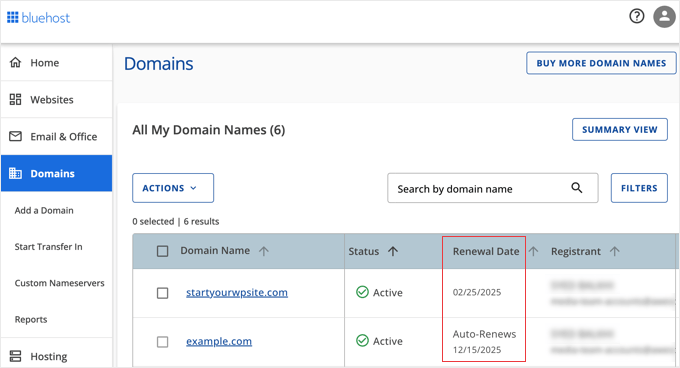Click the Home house icon in sidebar
Viewport: 680px width, 368px height.
pyautogui.click(x=16, y=62)
